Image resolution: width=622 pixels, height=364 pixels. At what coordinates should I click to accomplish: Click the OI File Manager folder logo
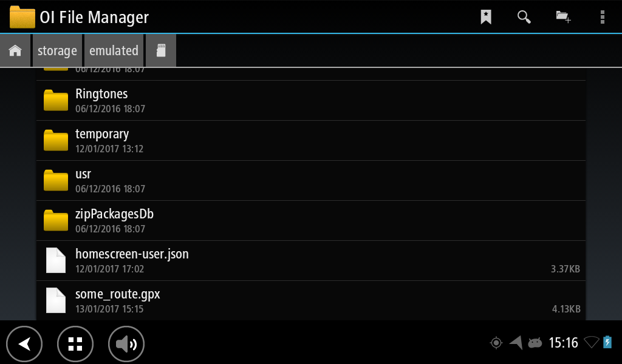click(22, 17)
